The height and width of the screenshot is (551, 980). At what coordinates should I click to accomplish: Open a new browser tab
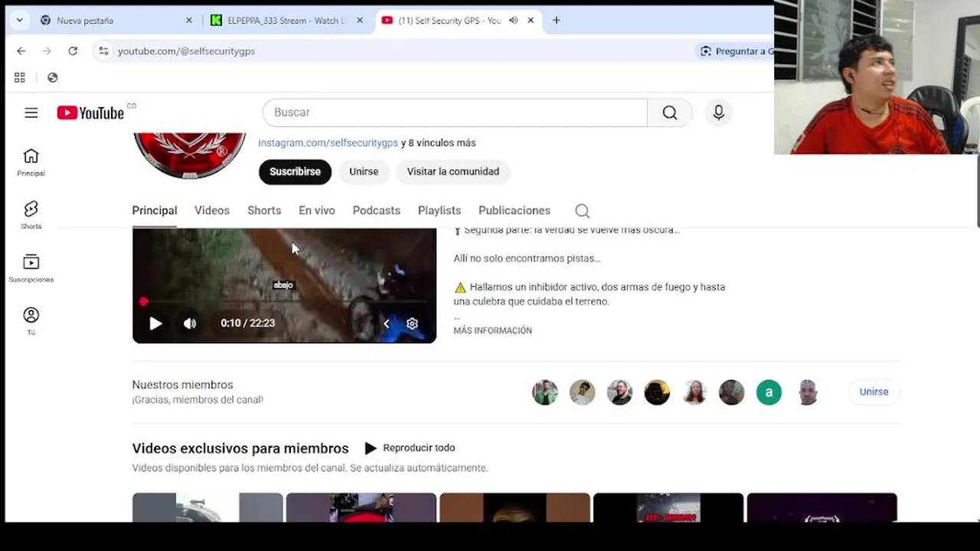(x=557, y=20)
